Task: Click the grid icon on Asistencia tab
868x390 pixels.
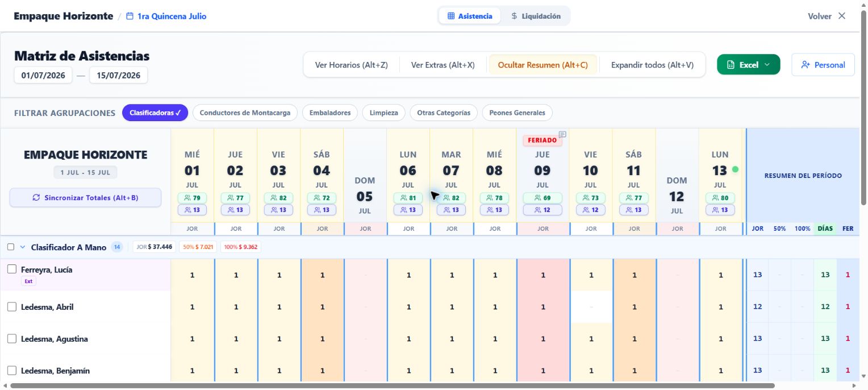Action: pos(451,16)
